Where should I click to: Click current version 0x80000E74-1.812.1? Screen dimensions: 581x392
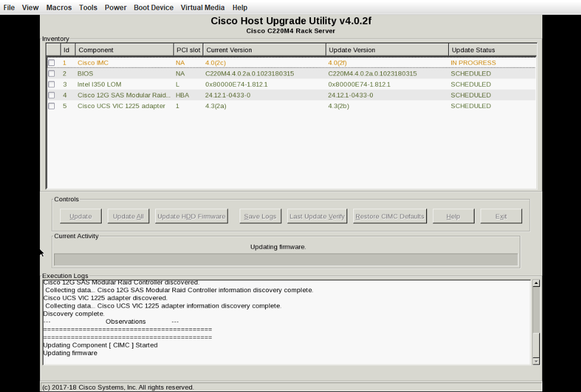click(x=237, y=84)
